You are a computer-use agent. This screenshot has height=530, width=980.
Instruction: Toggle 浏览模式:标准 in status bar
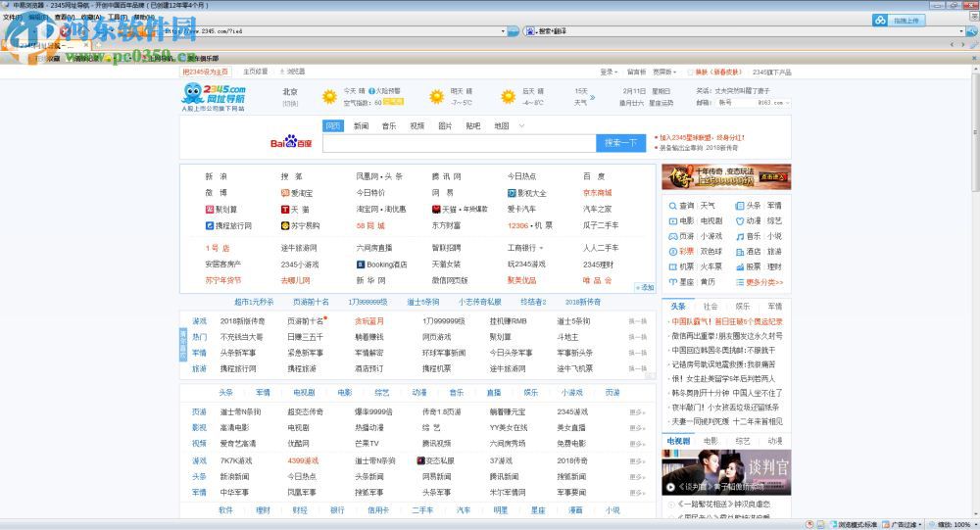pos(853,524)
